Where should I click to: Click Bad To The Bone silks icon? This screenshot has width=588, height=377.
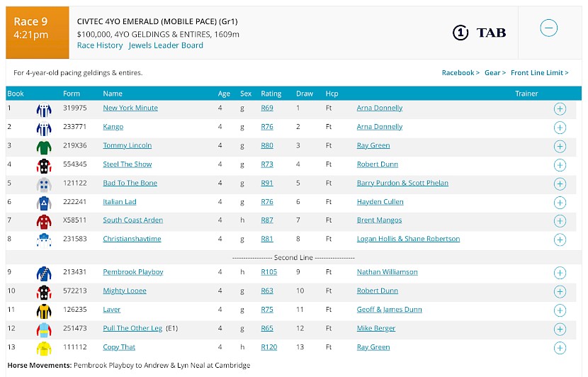[44, 184]
